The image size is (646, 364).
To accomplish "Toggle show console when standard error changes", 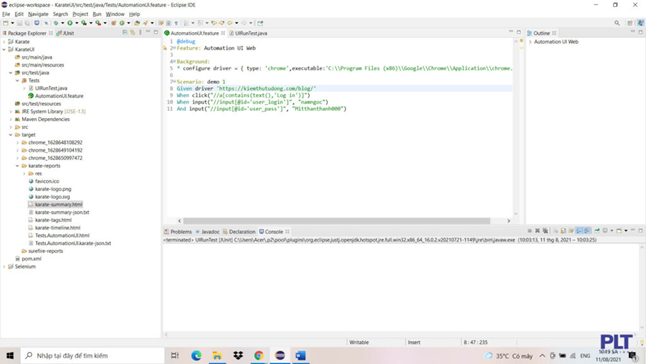I will 587,231.
